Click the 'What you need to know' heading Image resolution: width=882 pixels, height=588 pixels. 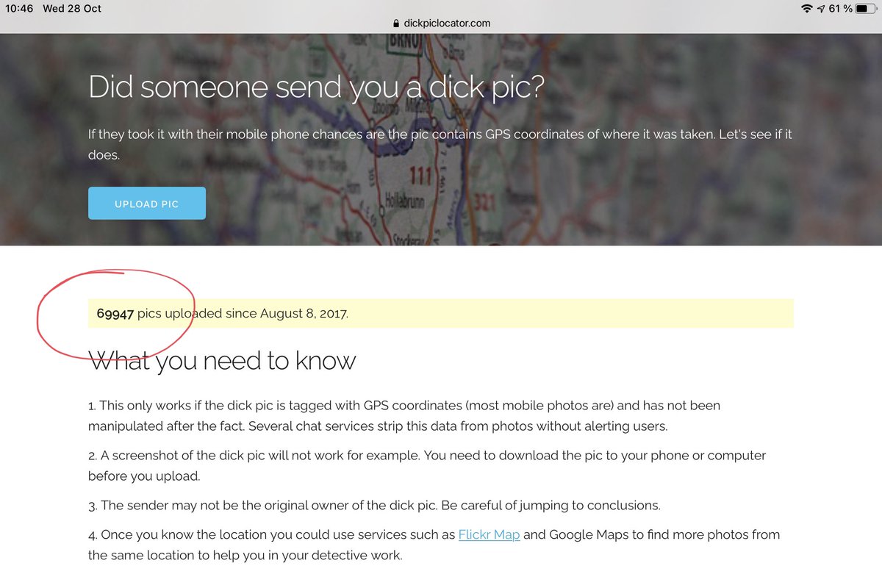[222, 360]
